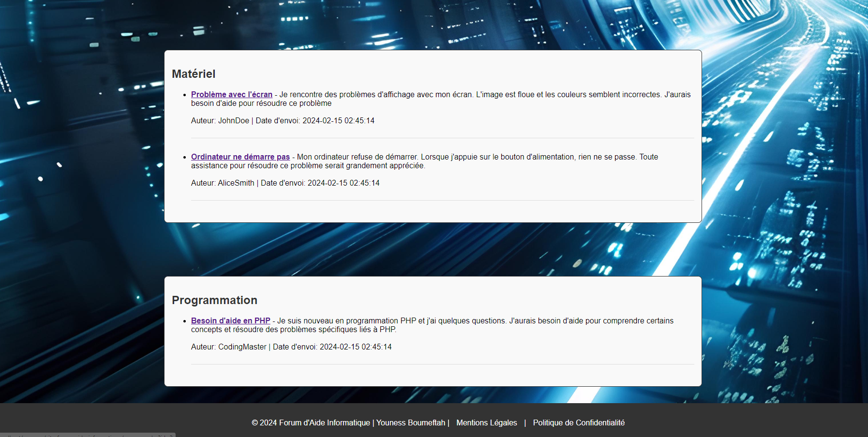Follow the "Besoin d'aide en PHP" link
Image resolution: width=868 pixels, height=437 pixels.
(230, 321)
